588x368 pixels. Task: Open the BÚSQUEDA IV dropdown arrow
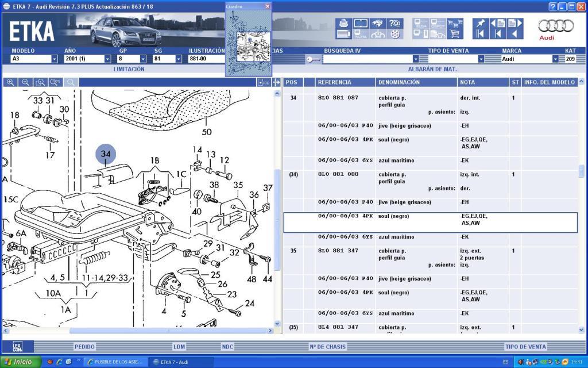[416, 59]
